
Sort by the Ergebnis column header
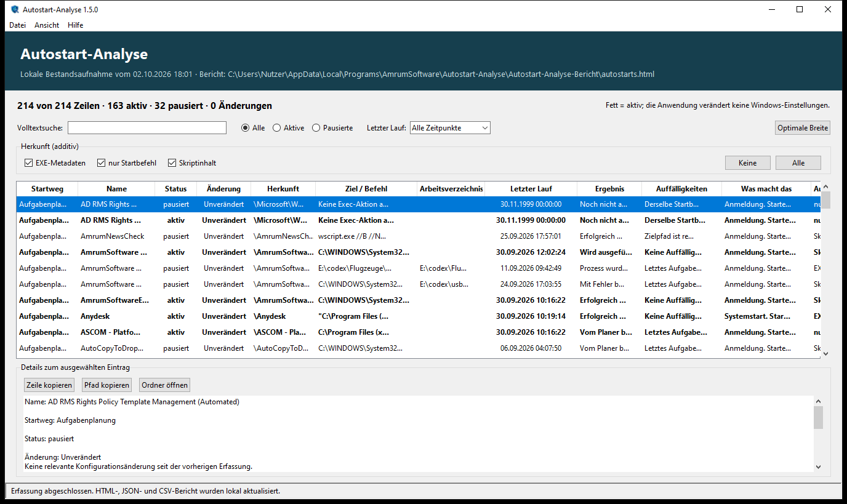tap(609, 189)
